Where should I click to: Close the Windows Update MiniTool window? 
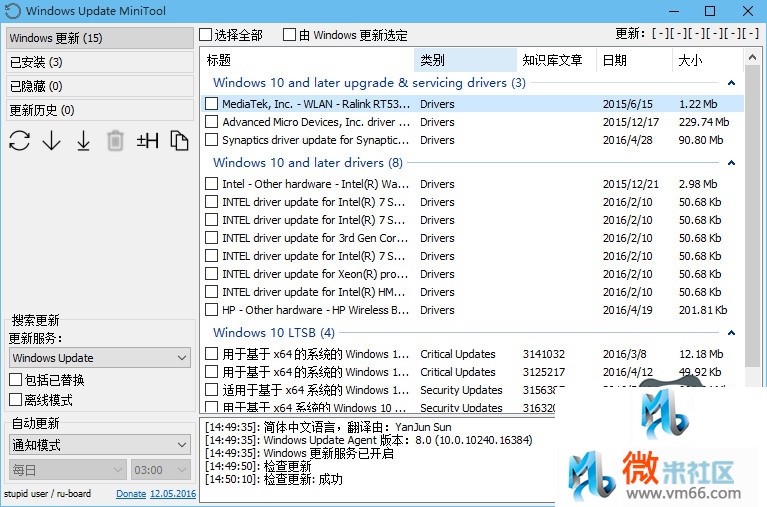click(x=747, y=11)
